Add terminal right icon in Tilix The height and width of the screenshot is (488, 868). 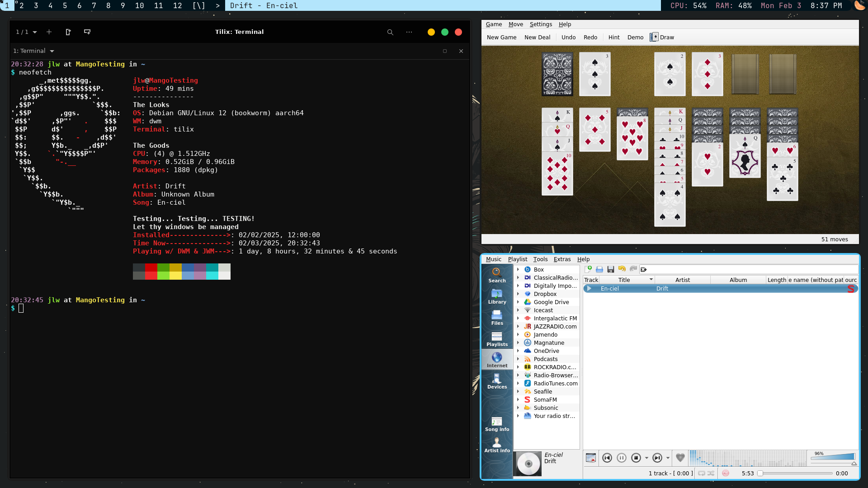click(68, 32)
